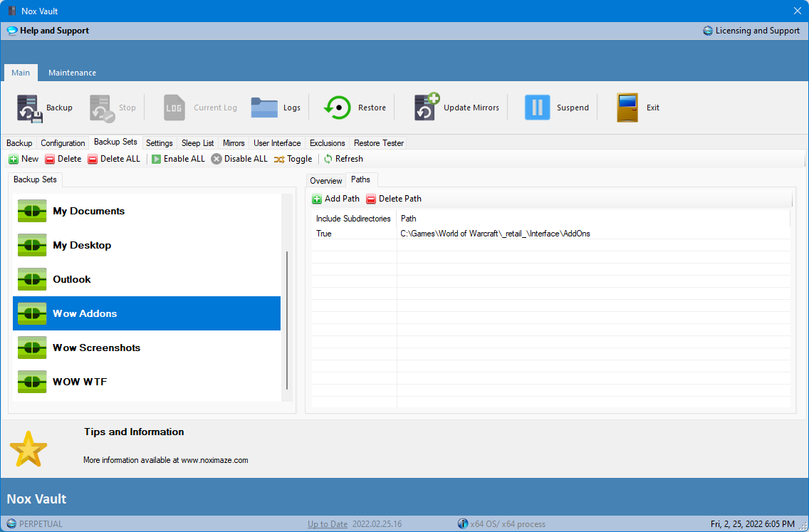Select the My Documents backup set name
This screenshot has height=532, width=809.
tap(89, 211)
